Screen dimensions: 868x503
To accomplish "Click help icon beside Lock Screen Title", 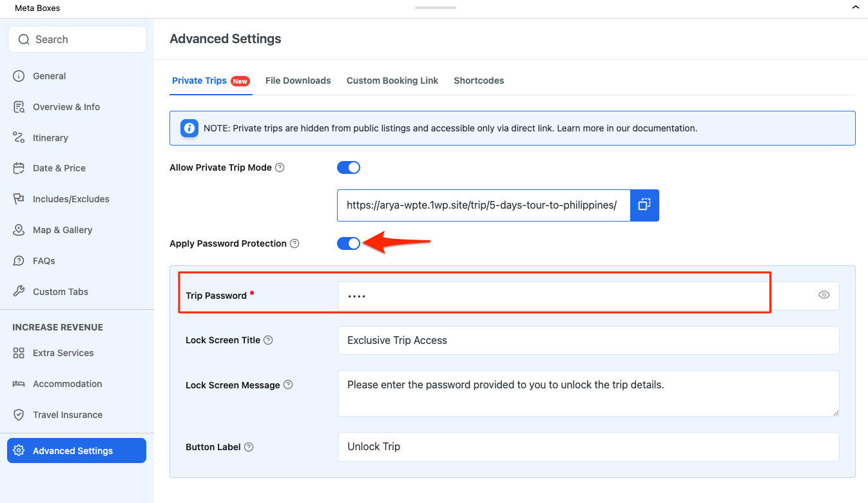I will [x=268, y=340].
